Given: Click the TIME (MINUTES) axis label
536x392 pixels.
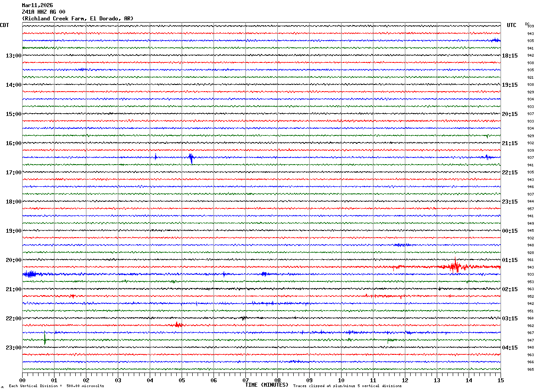Looking at the screenshot, I should click(267, 385).
